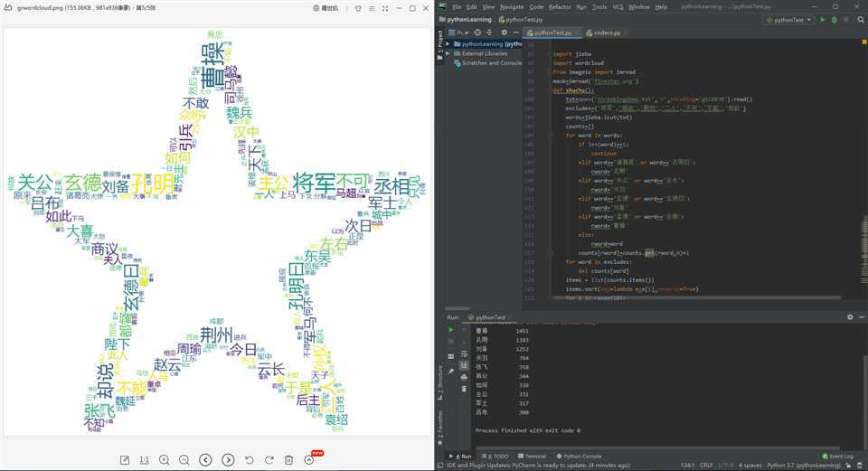Go to the next image in viewer
Viewport: 868px width, 471px height.
[228, 460]
